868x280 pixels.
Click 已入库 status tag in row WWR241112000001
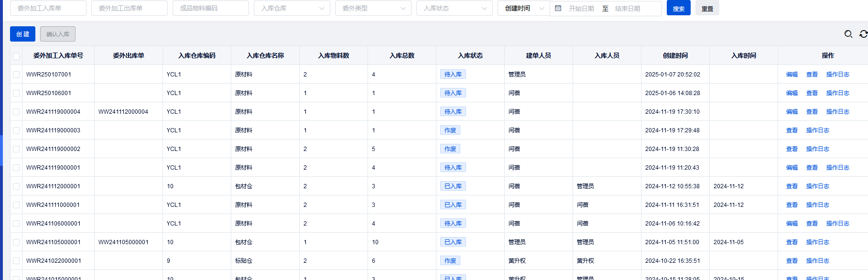(x=453, y=186)
